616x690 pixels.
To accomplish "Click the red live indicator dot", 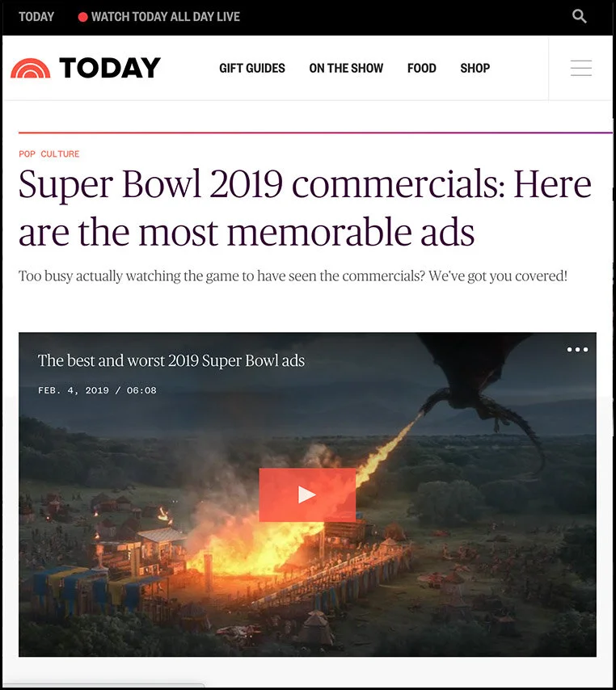I will pos(82,17).
